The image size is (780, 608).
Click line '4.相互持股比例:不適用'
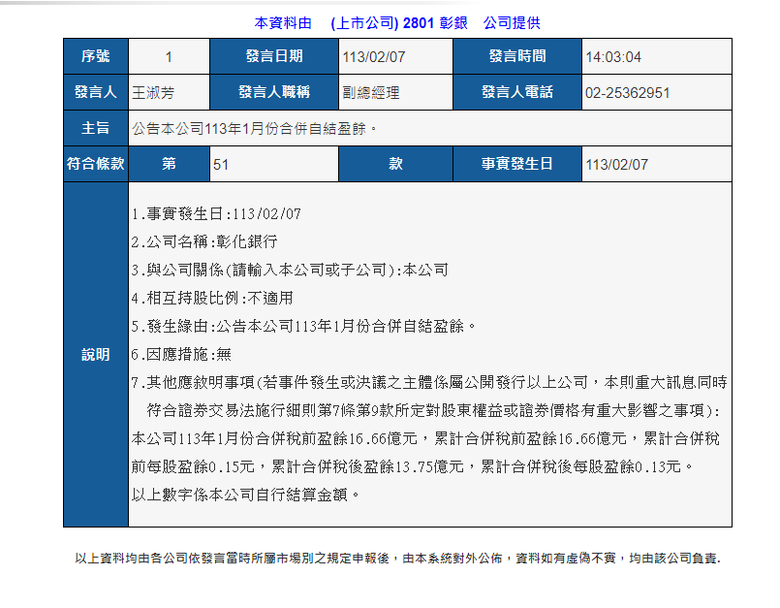click(x=212, y=298)
